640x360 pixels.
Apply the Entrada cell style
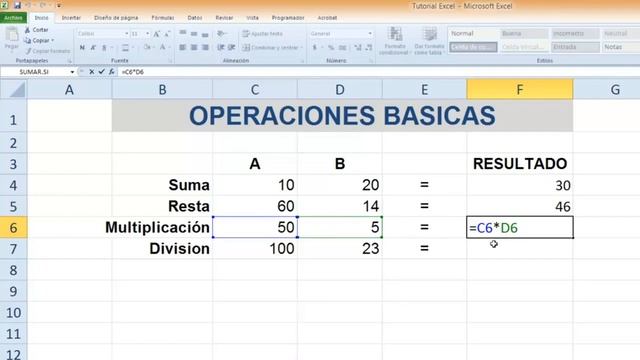(575, 47)
